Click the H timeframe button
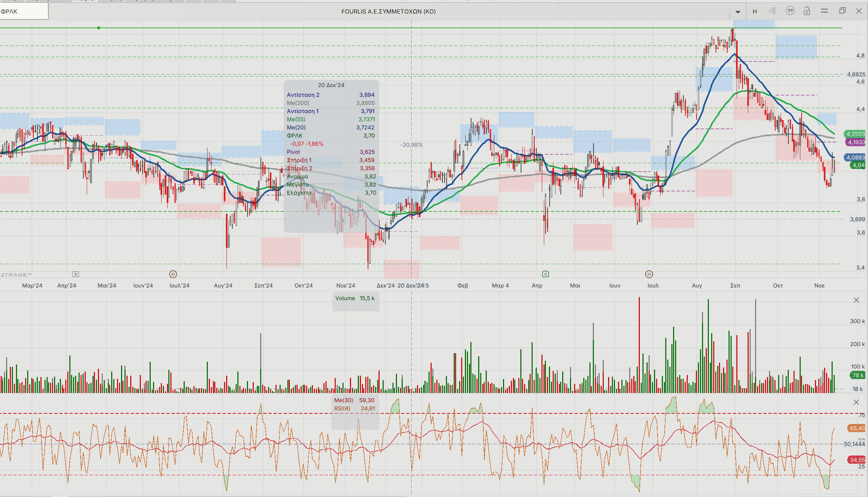Viewport: 868px width, 497px height. click(755, 12)
